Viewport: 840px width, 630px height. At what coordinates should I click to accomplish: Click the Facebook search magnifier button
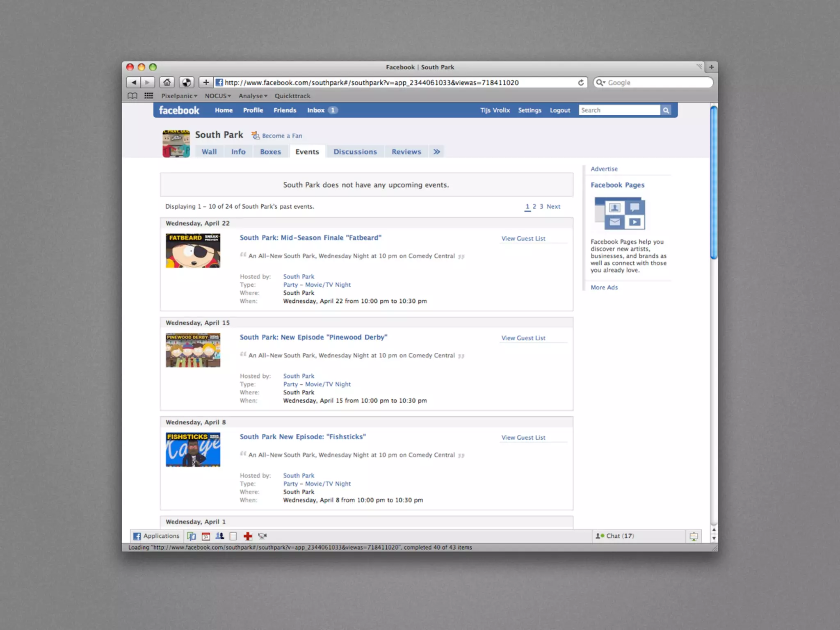click(666, 110)
